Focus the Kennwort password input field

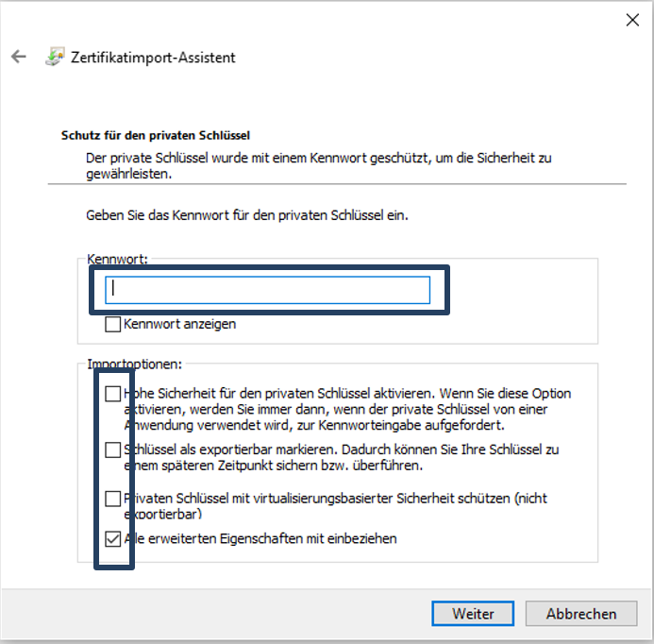(x=268, y=289)
